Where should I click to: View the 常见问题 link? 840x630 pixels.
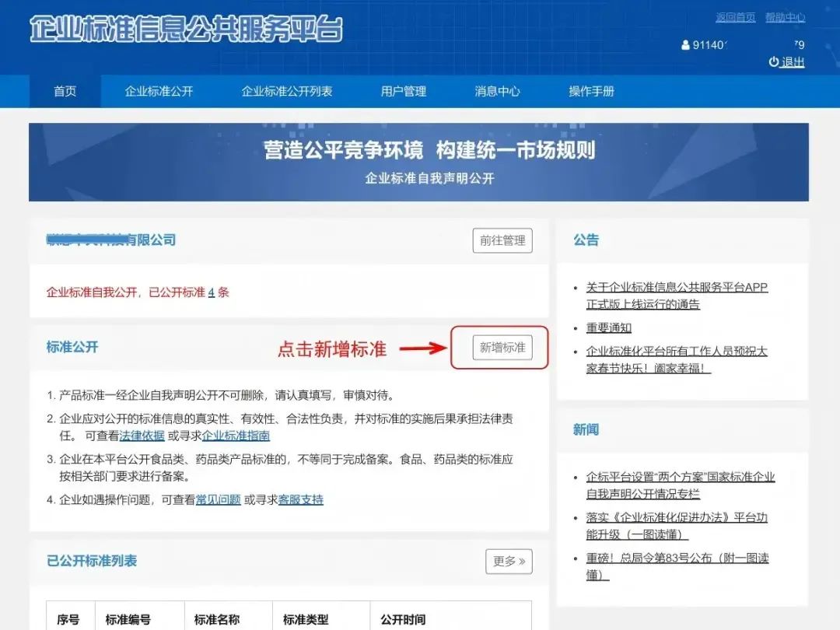[218, 499]
